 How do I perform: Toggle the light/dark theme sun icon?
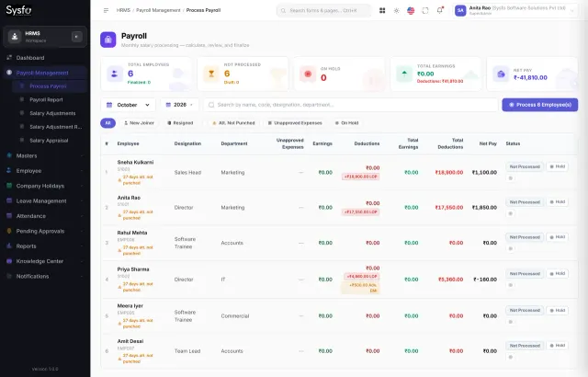396,10
